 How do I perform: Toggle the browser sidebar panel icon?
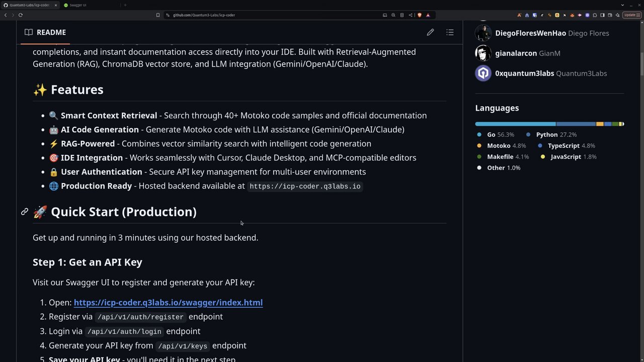point(602,15)
